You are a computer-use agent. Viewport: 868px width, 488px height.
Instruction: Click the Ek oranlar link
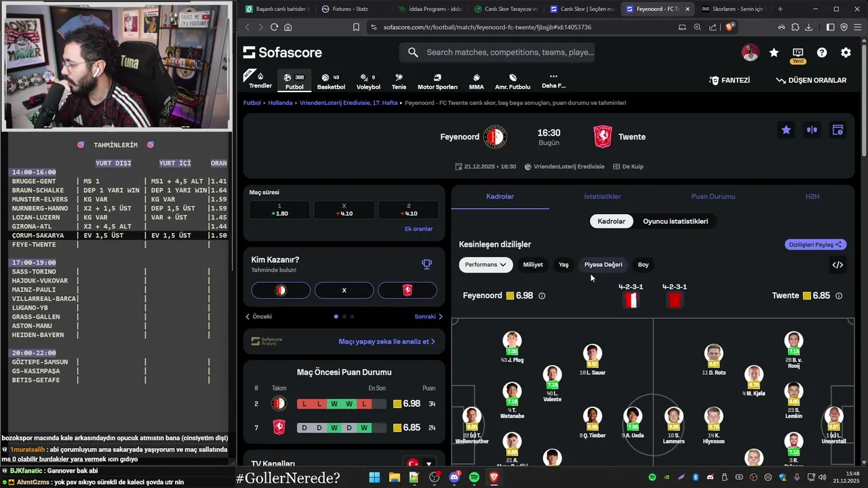pos(418,229)
